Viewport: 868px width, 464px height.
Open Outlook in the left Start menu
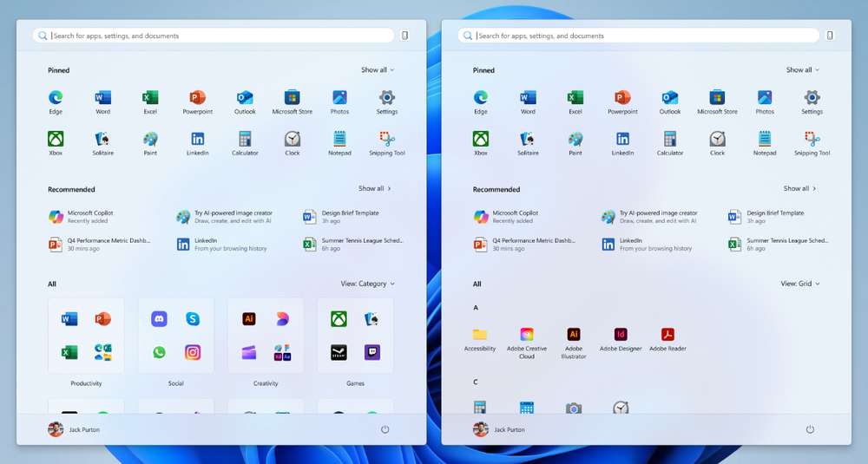coord(245,102)
